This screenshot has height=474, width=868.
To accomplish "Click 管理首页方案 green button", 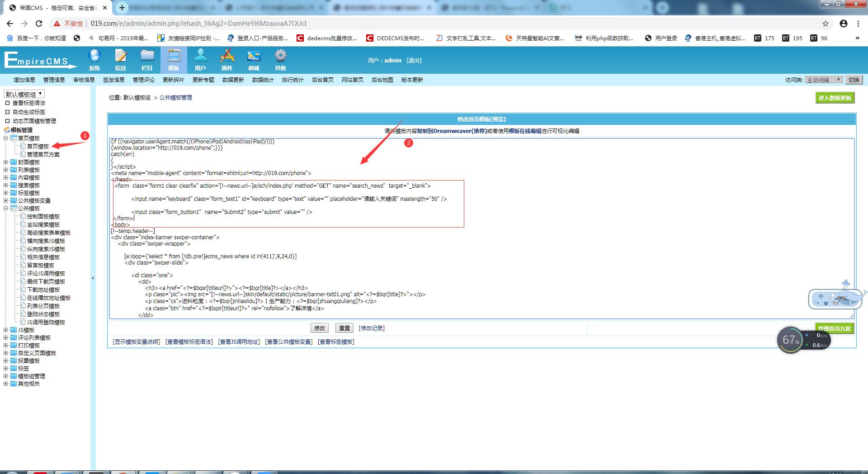I will (835, 328).
